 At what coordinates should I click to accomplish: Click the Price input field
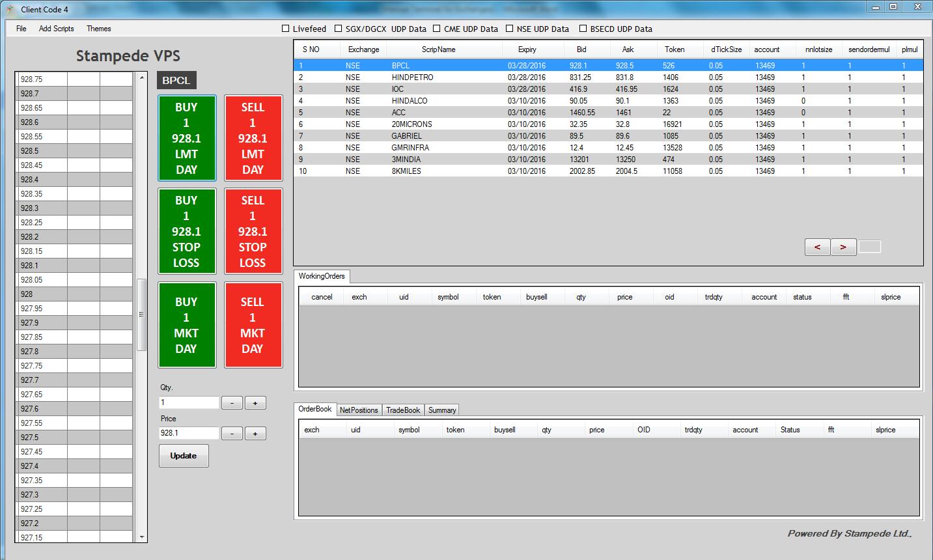tap(189, 433)
